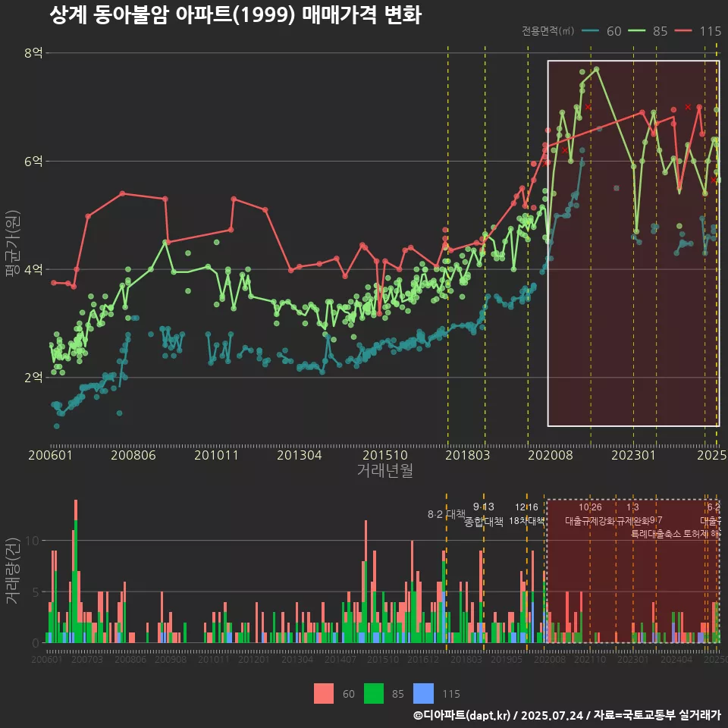Viewport: 728px width, 728px height.
Task: Click the 201612 tick label on volume chart
Action: pyautogui.click(x=423, y=659)
